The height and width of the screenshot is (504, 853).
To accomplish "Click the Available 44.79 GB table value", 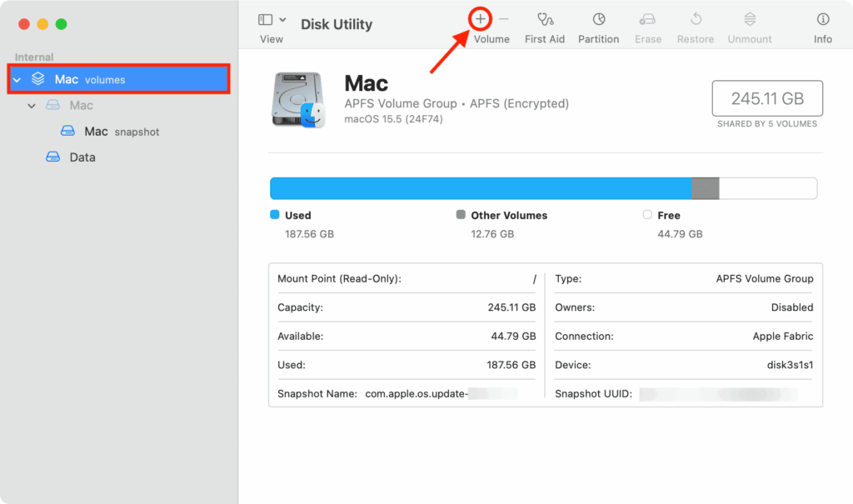I will click(513, 337).
